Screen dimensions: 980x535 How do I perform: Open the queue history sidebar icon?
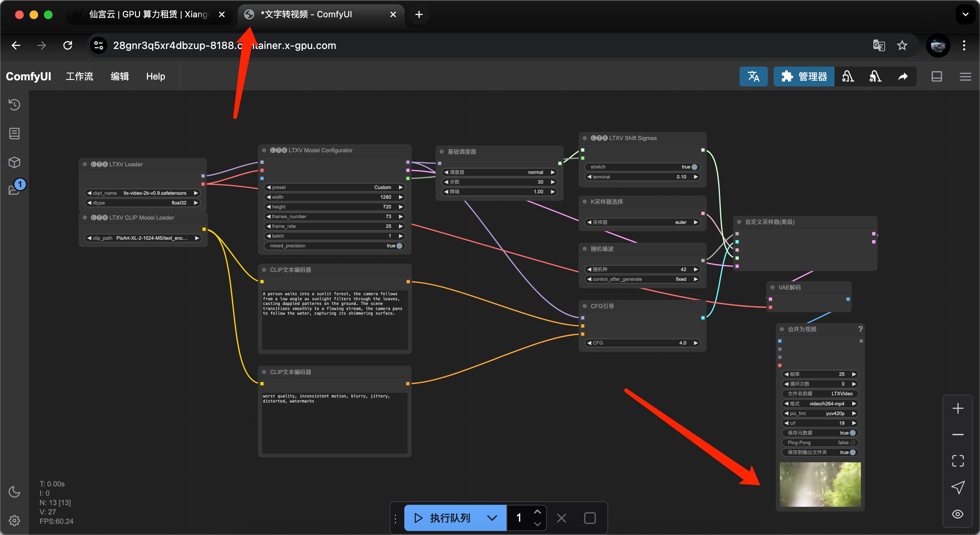(x=14, y=105)
